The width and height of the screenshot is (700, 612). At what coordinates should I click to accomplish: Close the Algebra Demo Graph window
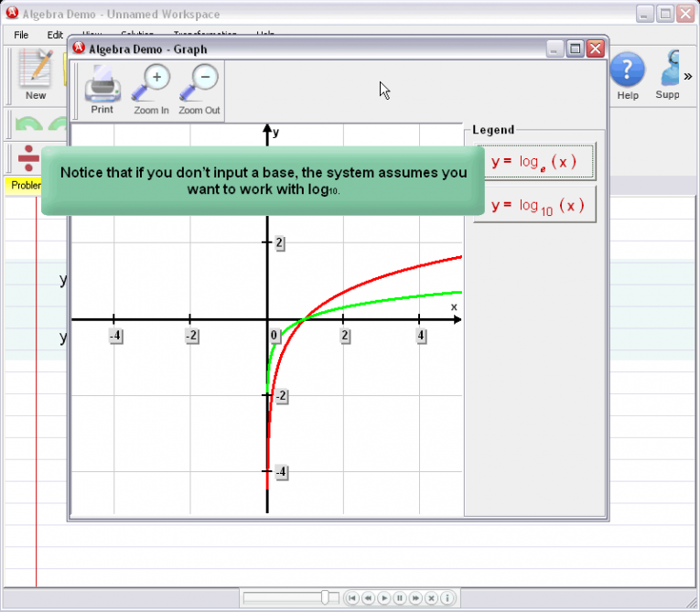click(x=596, y=48)
